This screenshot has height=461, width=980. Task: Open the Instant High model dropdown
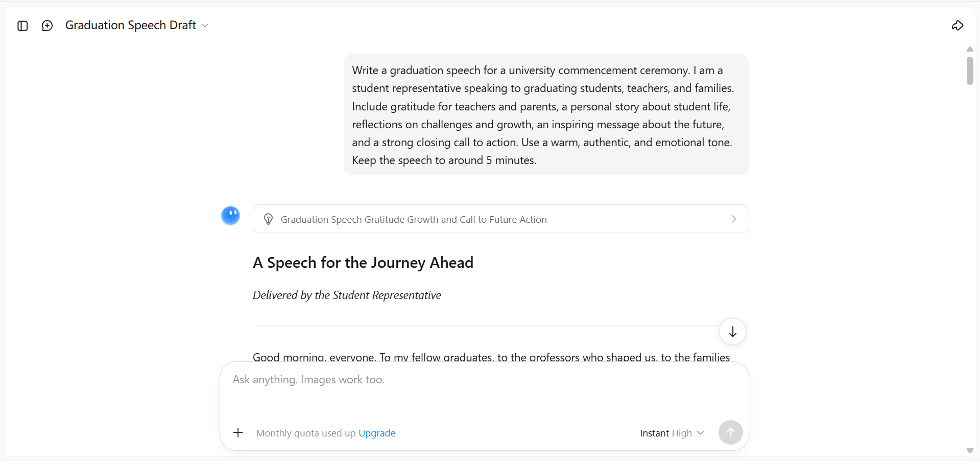(x=672, y=433)
